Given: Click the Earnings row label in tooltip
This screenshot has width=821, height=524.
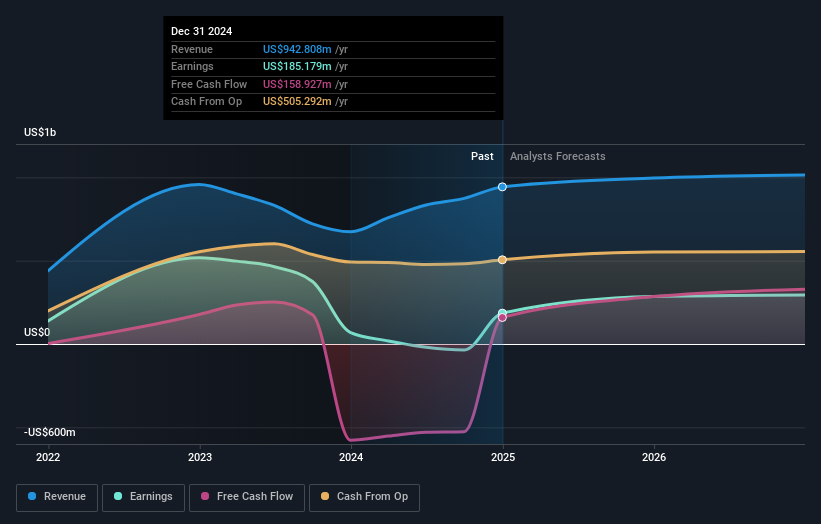Looking at the screenshot, I should 192,66.
